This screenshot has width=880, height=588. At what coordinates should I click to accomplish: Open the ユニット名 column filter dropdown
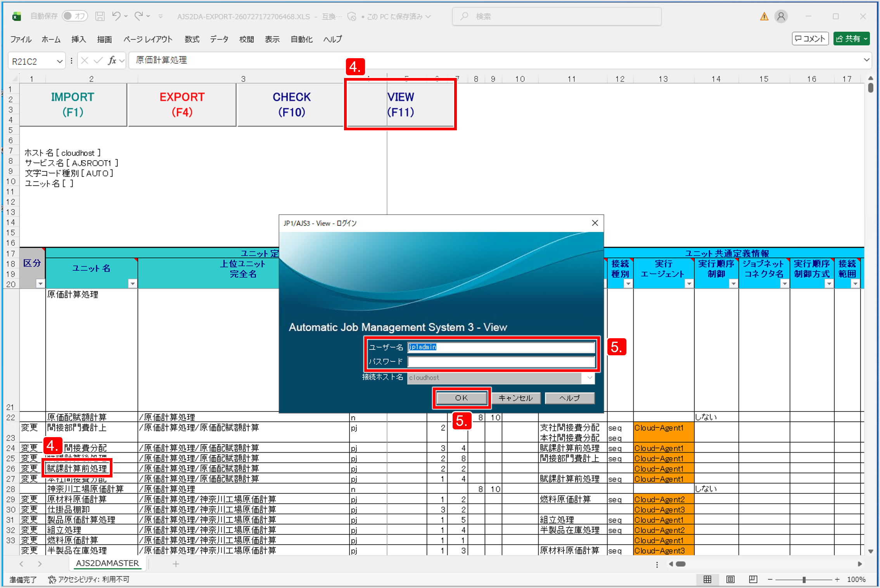pos(133,284)
